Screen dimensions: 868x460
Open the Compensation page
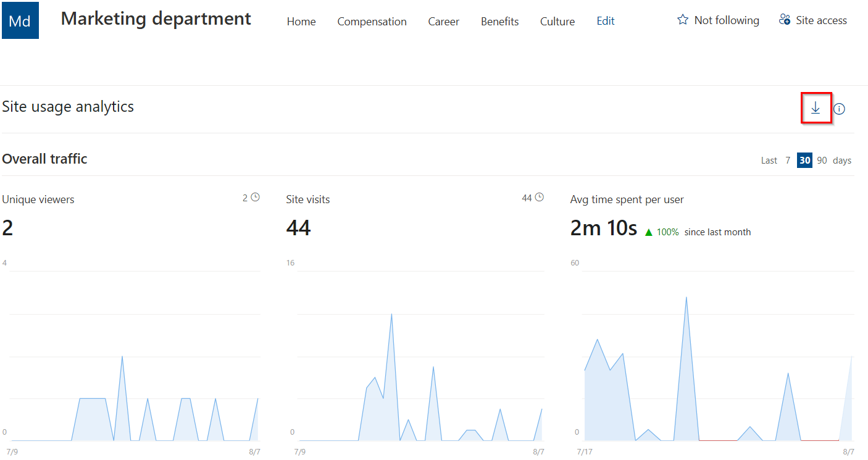[x=372, y=21]
